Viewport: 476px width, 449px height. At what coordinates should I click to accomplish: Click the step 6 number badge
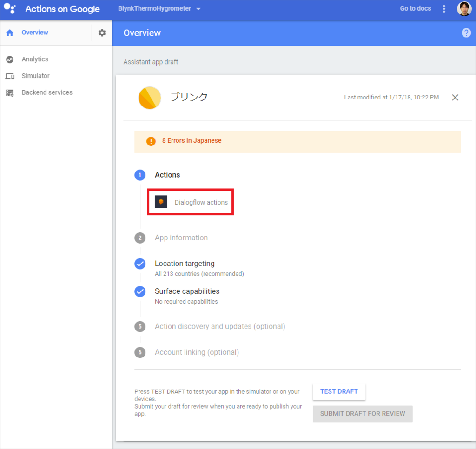point(140,352)
